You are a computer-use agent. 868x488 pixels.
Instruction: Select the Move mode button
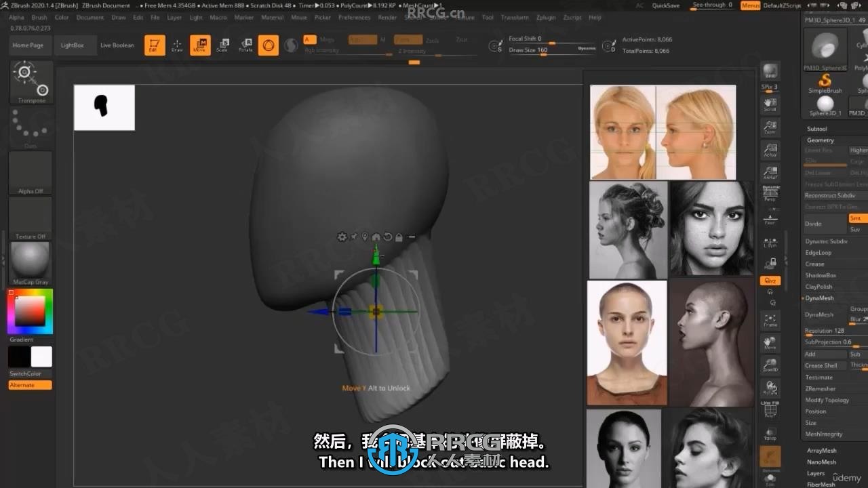[x=200, y=45]
